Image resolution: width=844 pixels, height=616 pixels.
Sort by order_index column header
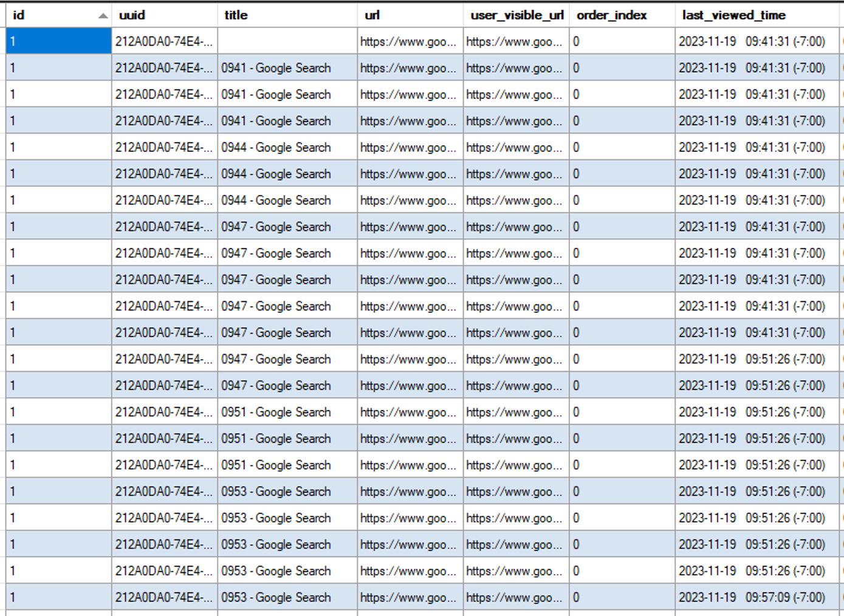point(611,15)
